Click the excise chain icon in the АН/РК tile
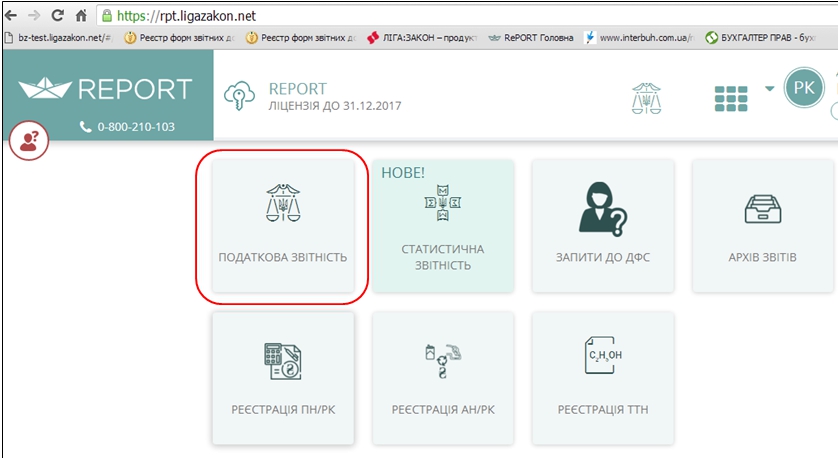 pyautogui.click(x=443, y=361)
